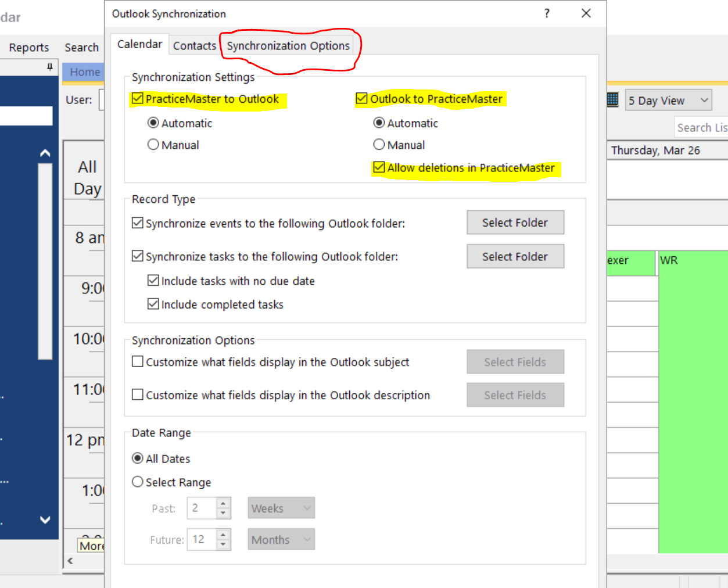Open the Contacts tab

[x=194, y=46]
